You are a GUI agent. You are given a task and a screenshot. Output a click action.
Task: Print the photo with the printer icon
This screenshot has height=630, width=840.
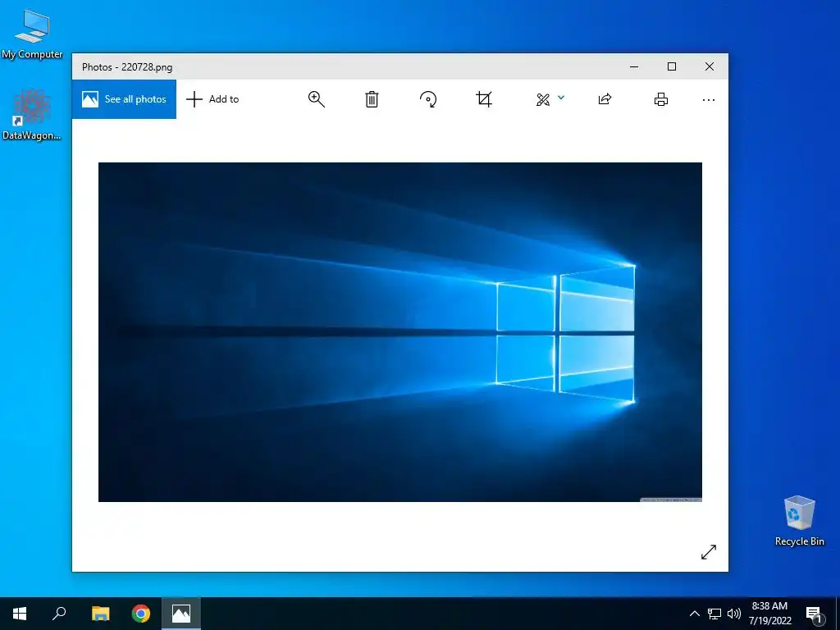pyautogui.click(x=661, y=99)
